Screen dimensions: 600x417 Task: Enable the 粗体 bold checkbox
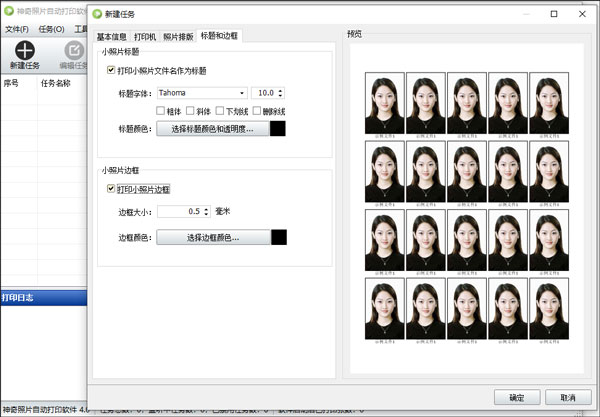coord(161,110)
